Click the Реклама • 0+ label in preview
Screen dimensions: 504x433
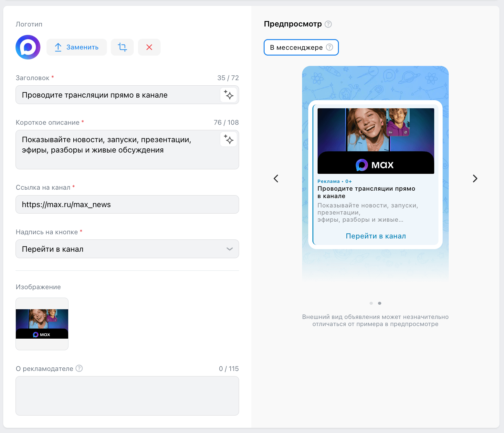point(335,181)
